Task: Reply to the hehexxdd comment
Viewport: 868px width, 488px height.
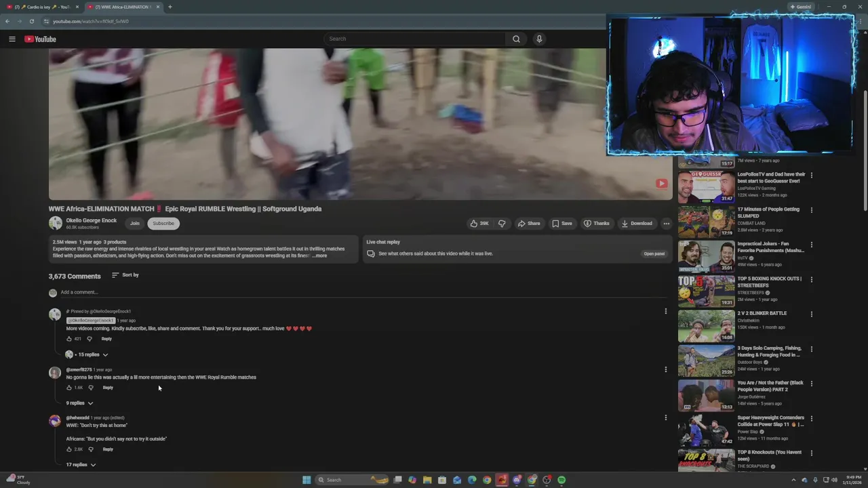Action: [108, 449]
